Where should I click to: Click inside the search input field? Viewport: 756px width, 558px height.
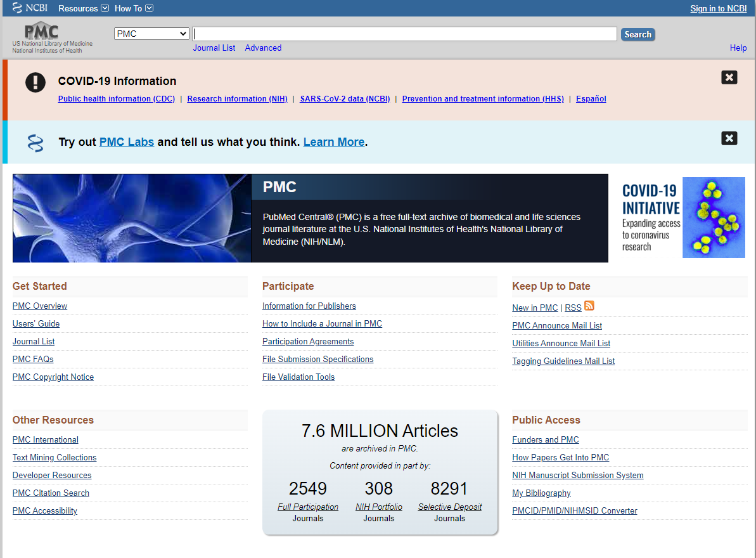pos(406,33)
